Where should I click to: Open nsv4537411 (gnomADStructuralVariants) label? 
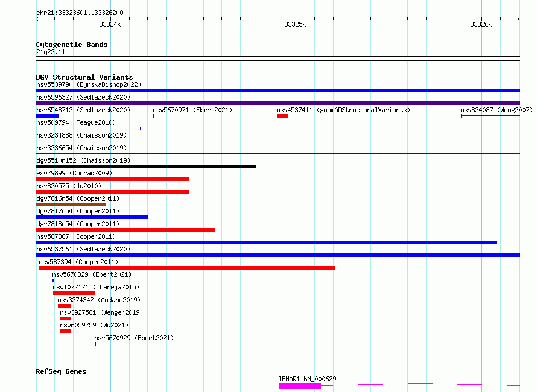[343, 110]
